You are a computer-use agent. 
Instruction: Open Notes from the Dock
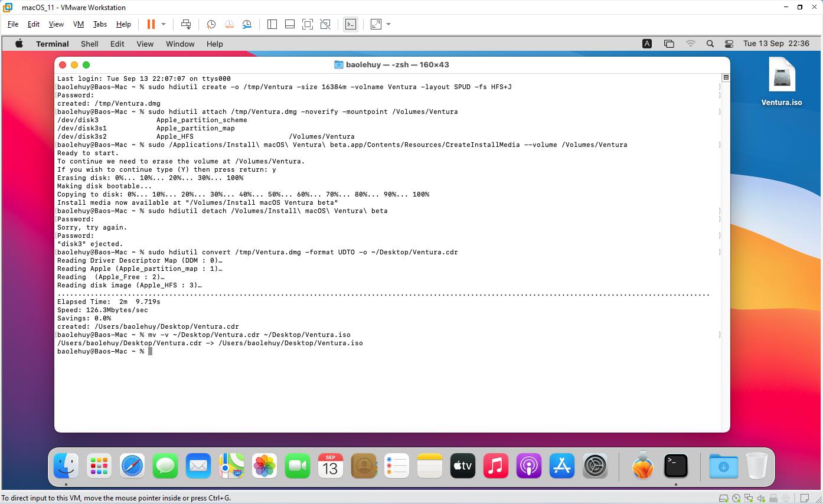click(430, 467)
